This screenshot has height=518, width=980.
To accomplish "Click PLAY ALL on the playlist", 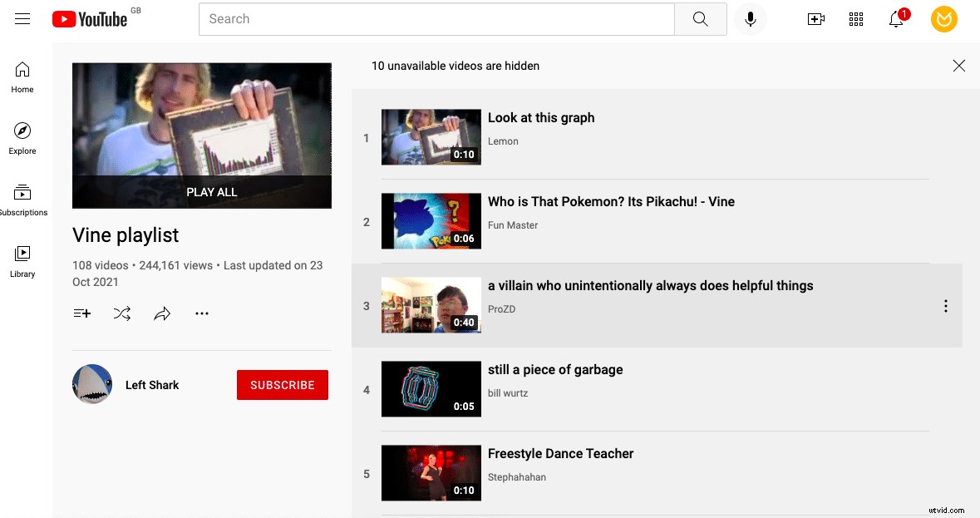I will pyautogui.click(x=212, y=192).
